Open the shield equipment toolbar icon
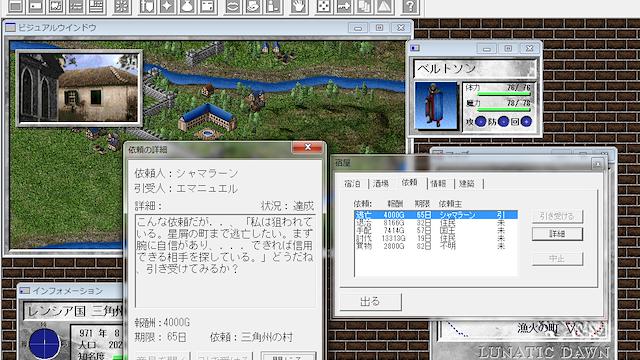The width and height of the screenshot is (640, 360). coord(147,6)
